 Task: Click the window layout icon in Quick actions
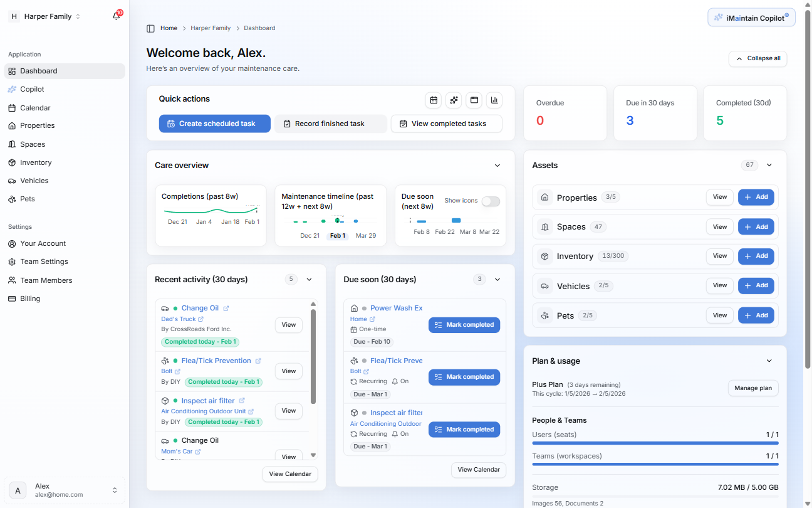474,100
